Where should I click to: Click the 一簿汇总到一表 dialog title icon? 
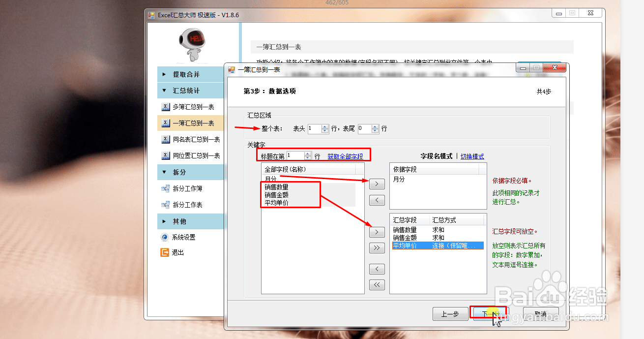click(x=232, y=70)
